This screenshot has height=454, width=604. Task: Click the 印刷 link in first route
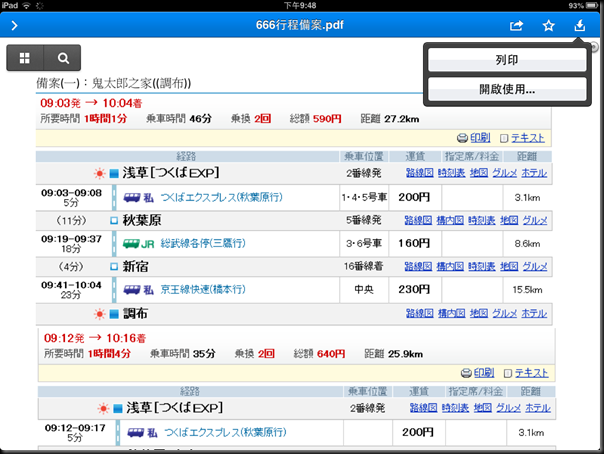click(480, 137)
